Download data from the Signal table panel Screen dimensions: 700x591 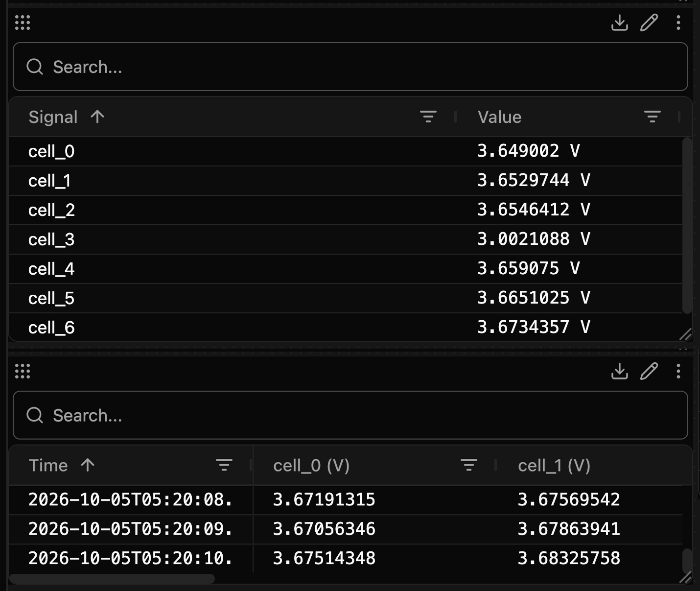pos(620,23)
